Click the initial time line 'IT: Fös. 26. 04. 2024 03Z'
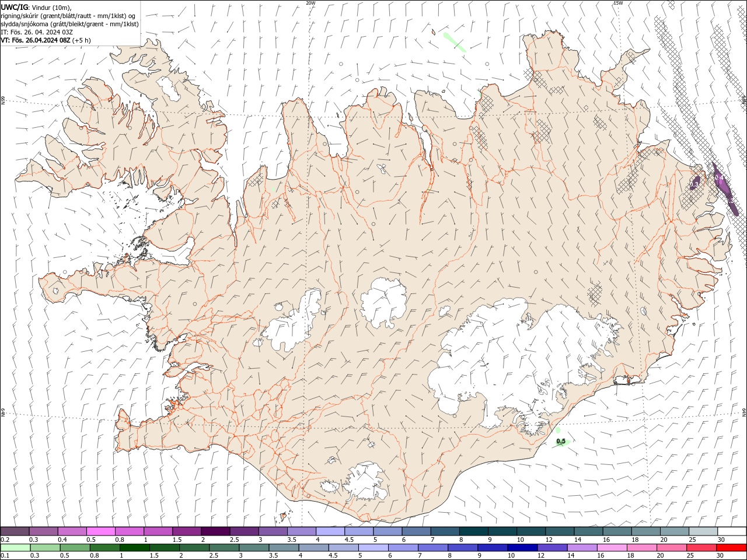This screenshot has height=560, width=747. (x=37, y=32)
